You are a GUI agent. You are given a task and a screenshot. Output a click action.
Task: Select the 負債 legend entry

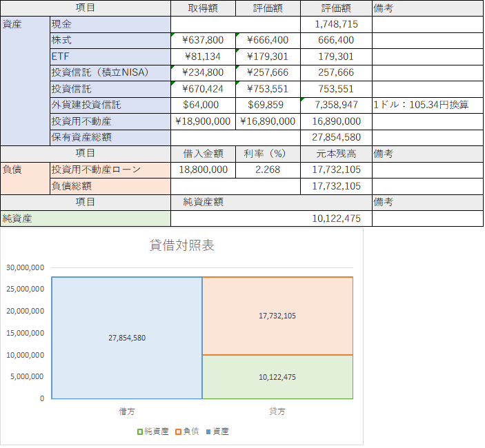tap(187, 431)
